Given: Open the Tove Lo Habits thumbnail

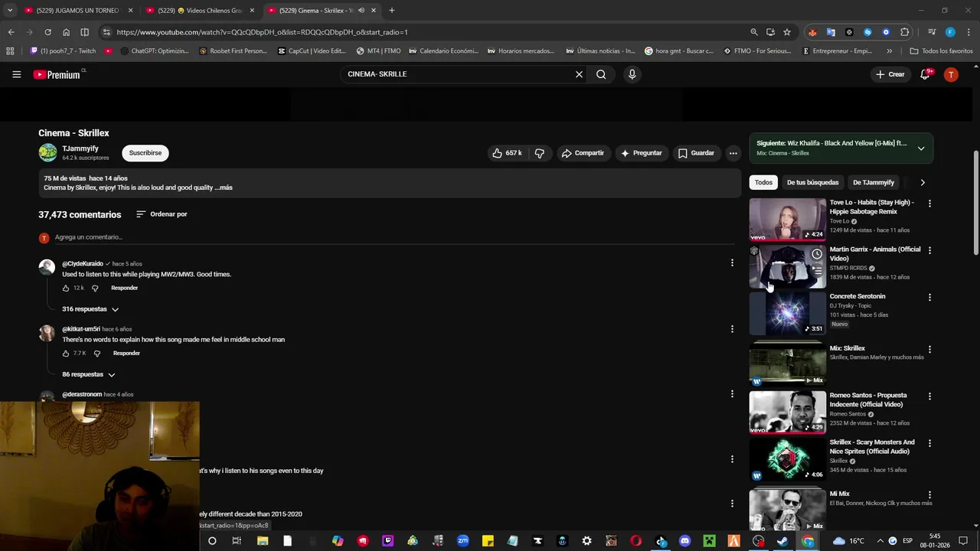Looking at the screenshot, I should (787, 220).
